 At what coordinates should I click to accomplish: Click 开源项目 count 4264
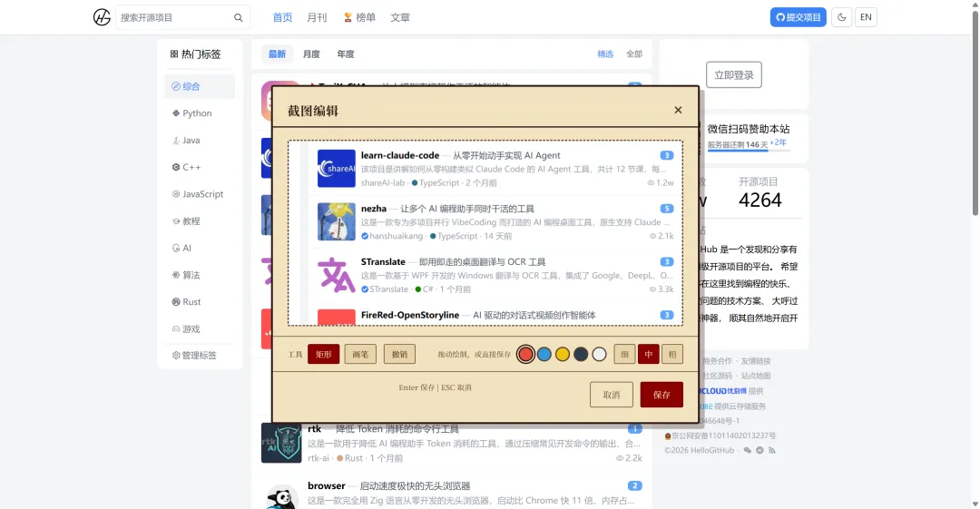(760, 201)
